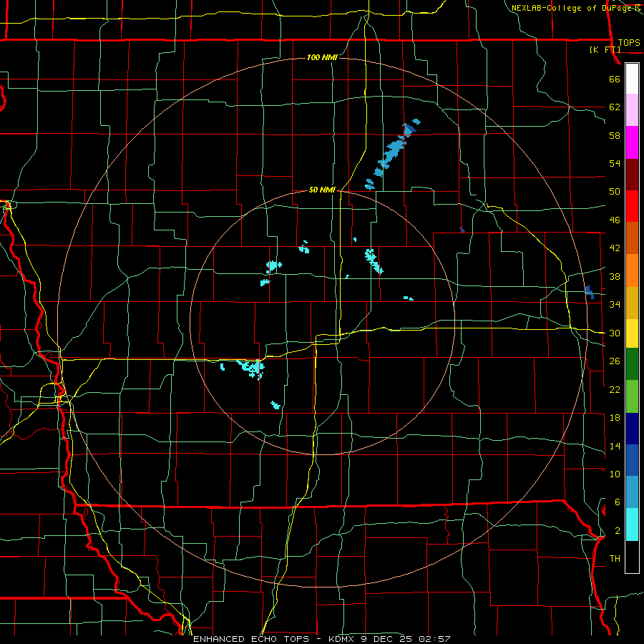Click the legend value 18
Screen dimensions: 644x644
pyautogui.click(x=615, y=418)
